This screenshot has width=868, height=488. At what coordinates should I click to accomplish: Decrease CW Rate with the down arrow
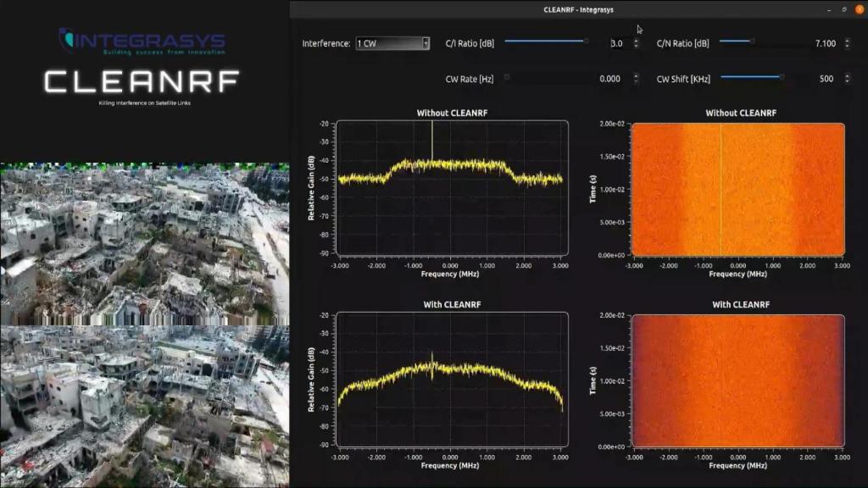pos(635,80)
